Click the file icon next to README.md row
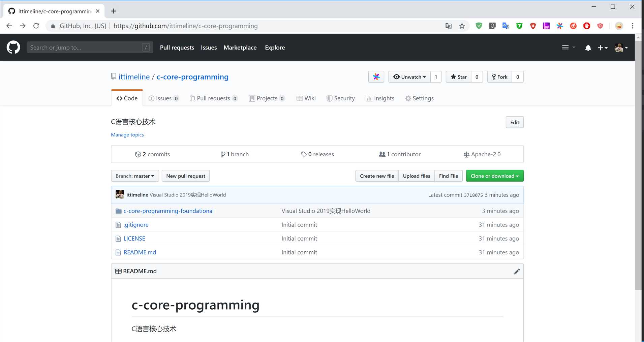 pyautogui.click(x=118, y=252)
